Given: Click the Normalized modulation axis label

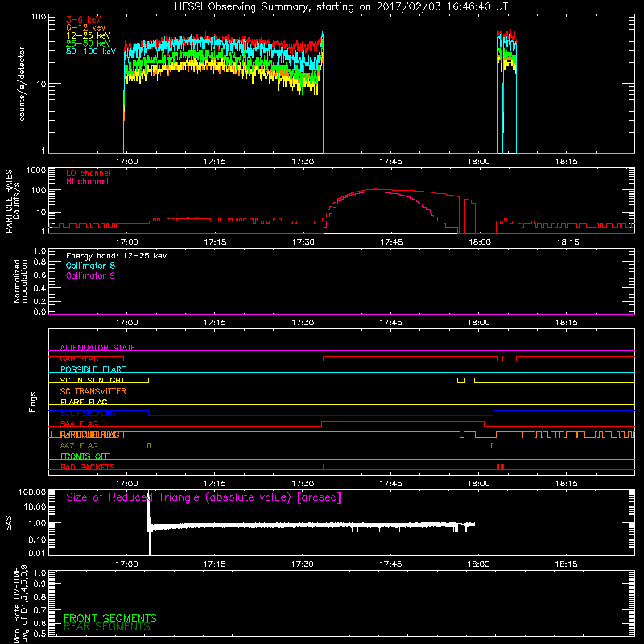Looking at the screenshot, I should pyautogui.click(x=20, y=281).
